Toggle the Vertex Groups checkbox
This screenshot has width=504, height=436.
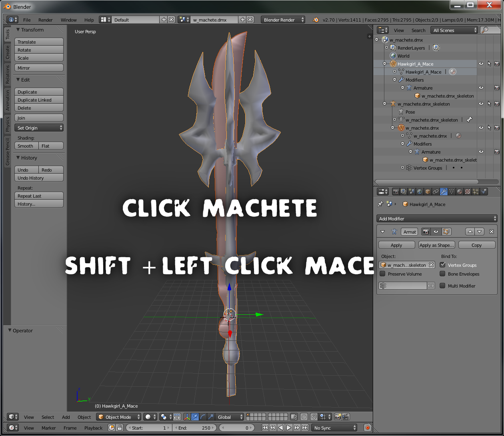442,265
